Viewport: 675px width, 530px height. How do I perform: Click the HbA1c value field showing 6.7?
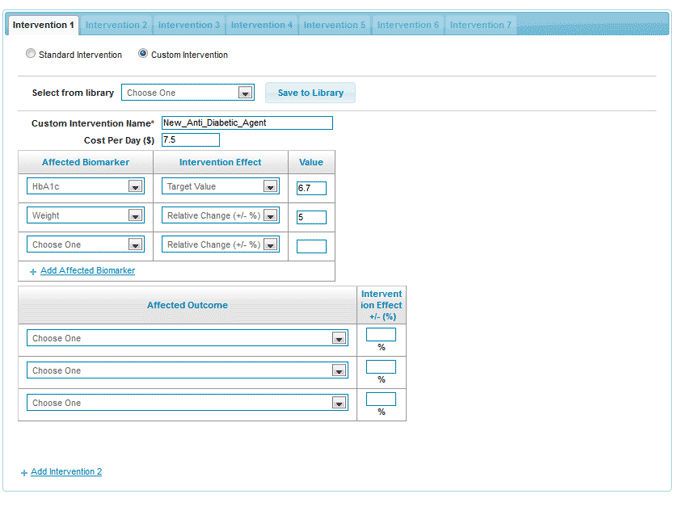tap(311, 188)
